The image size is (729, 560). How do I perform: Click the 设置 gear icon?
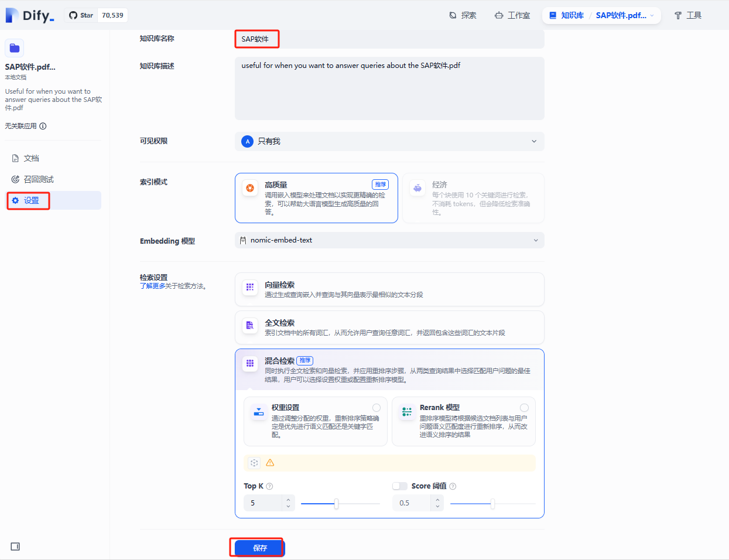[15, 200]
